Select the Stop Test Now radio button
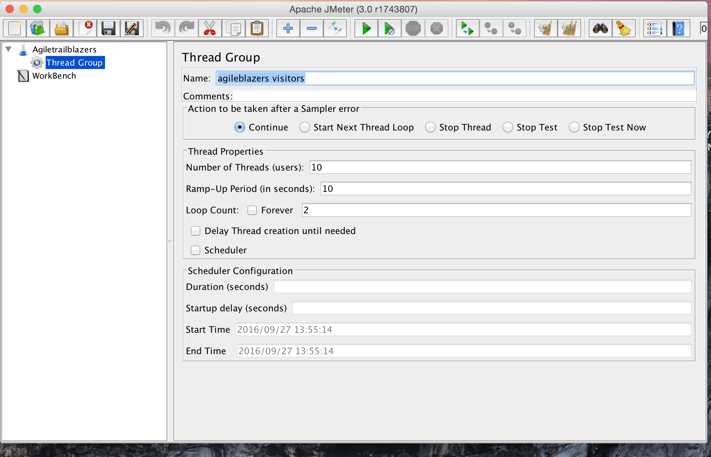The image size is (711, 457). pyautogui.click(x=574, y=127)
